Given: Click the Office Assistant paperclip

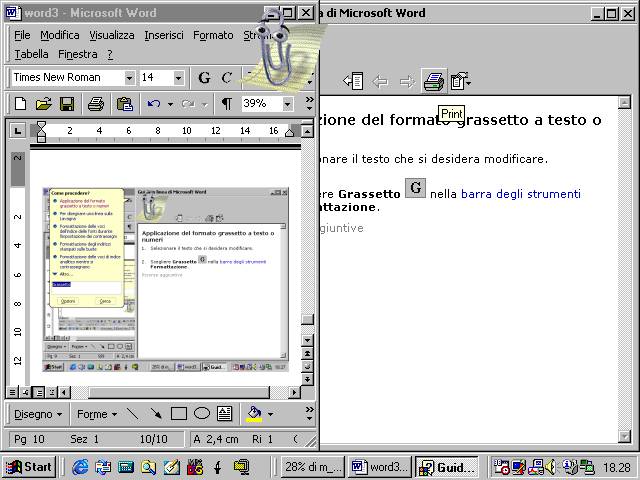Looking at the screenshot, I should pos(276,49).
